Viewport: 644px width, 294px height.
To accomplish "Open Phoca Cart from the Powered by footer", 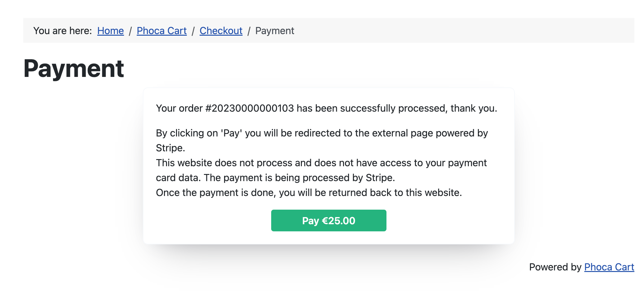I will [609, 267].
